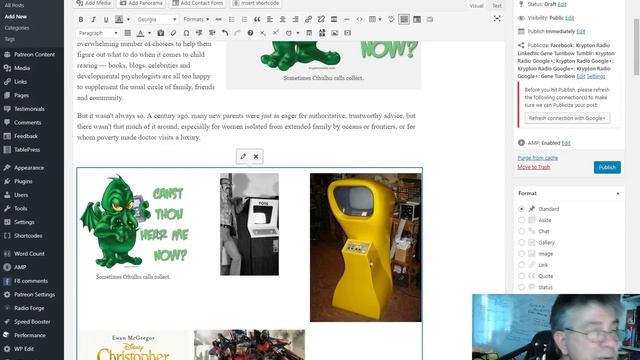This screenshot has width=640, height=360.
Task: Remove the selected gallery
Action: point(256,156)
